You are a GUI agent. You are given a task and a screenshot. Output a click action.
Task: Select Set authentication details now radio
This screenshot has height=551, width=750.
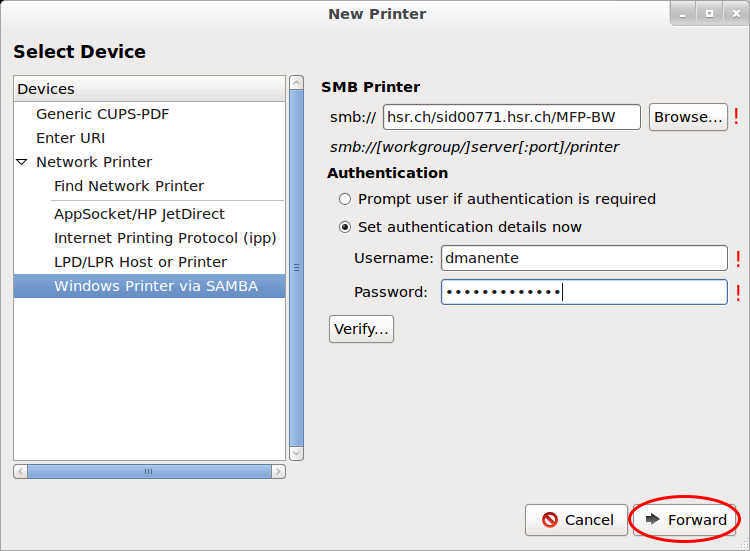pyautogui.click(x=345, y=227)
